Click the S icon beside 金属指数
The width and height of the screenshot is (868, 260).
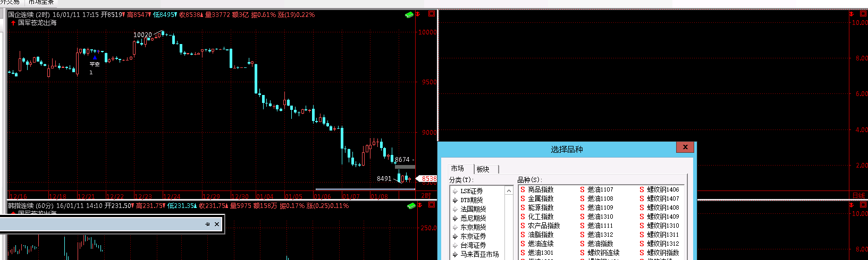click(523, 198)
